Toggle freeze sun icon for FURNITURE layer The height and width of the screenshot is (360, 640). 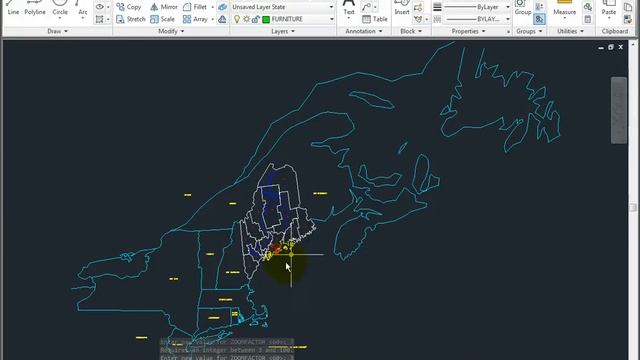click(246, 19)
